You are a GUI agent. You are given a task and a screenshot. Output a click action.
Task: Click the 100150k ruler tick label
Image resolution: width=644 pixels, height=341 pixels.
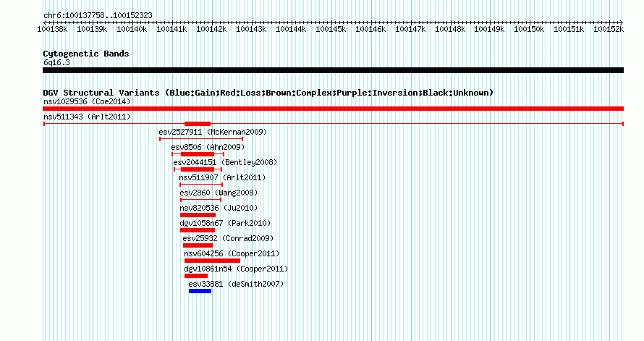tap(530, 29)
